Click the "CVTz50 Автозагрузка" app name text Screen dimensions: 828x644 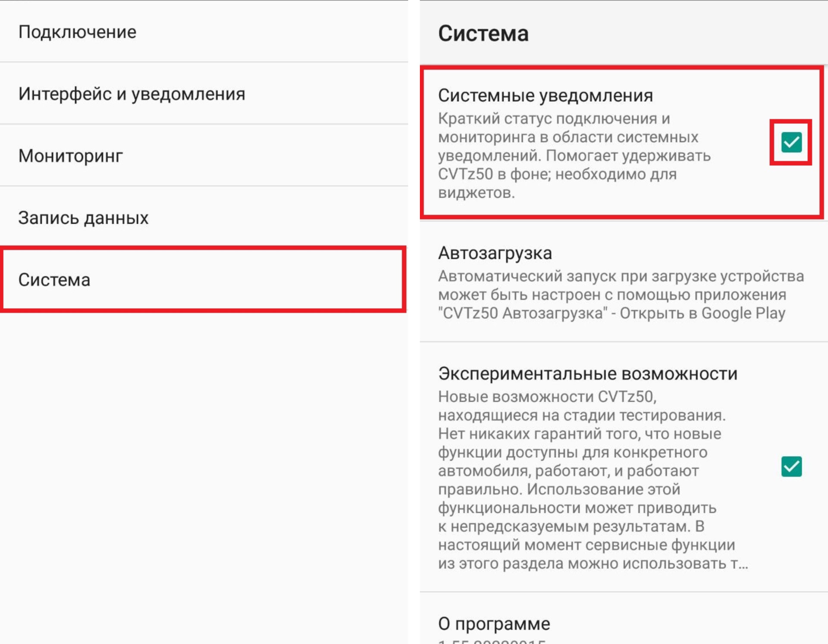pos(523,313)
